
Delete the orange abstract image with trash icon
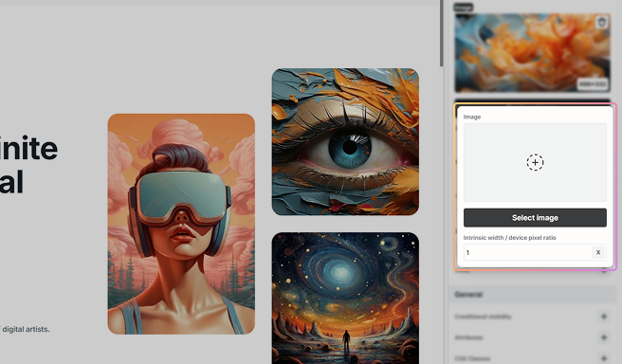tap(602, 22)
